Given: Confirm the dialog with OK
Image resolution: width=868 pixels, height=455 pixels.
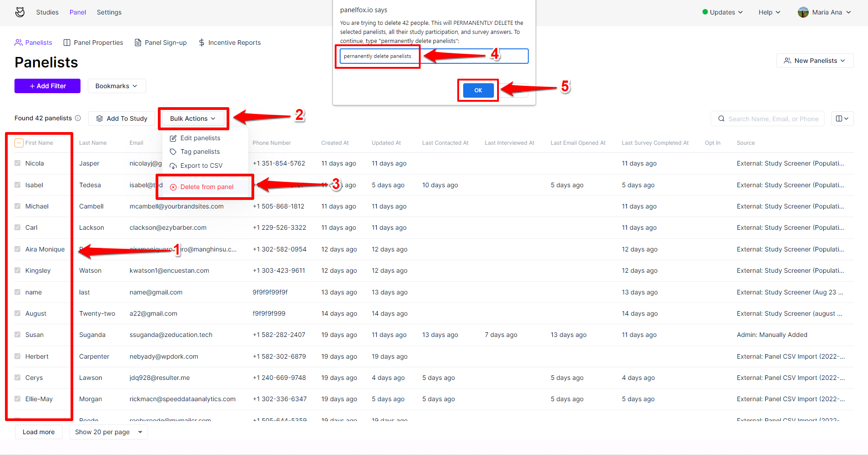Looking at the screenshot, I should 478,90.
